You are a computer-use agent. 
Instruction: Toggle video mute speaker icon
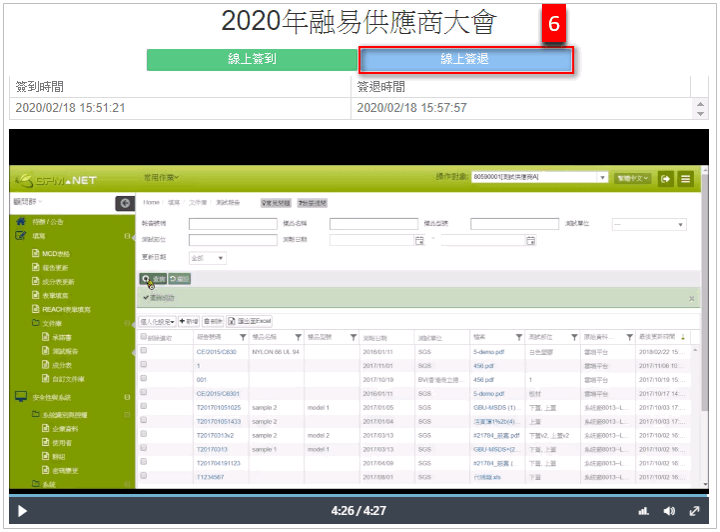pos(669,510)
